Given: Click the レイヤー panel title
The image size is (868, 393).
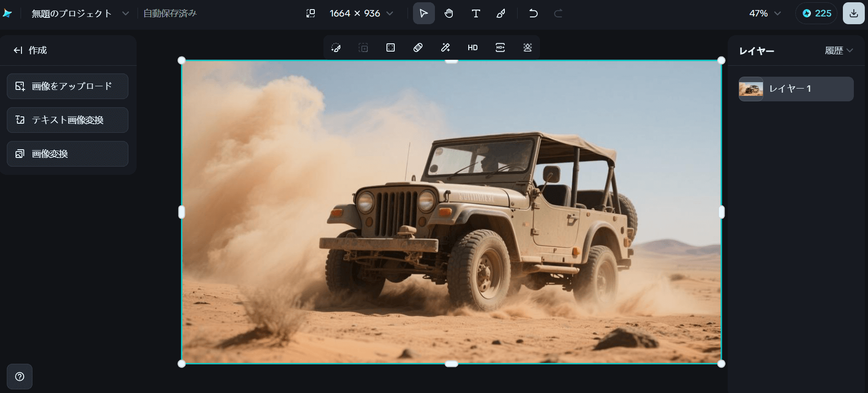Looking at the screenshot, I should point(757,51).
